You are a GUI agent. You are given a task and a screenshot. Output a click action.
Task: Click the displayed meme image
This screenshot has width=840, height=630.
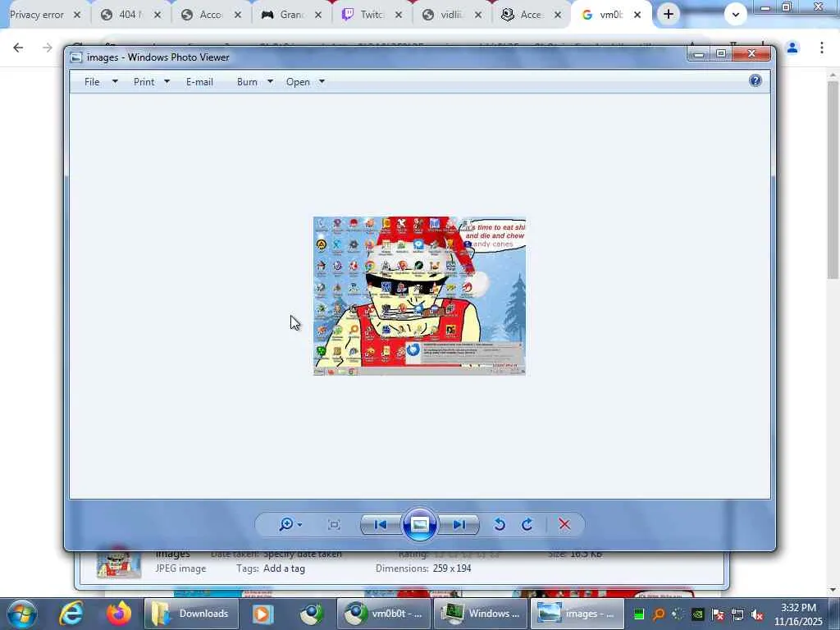(x=419, y=295)
